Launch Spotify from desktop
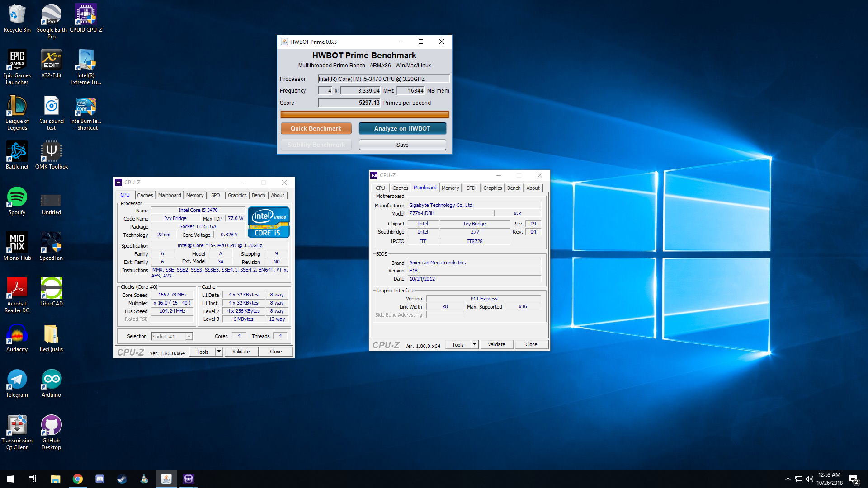 coord(17,201)
